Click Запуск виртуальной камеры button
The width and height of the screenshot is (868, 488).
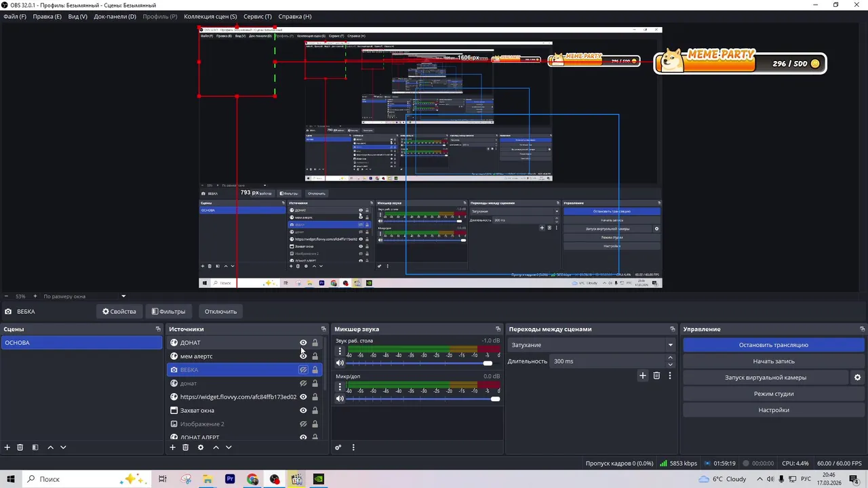(x=766, y=378)
